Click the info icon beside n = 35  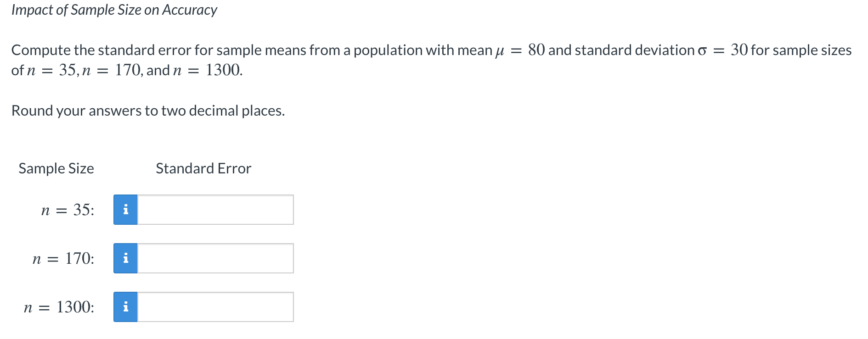coord(125,210)
